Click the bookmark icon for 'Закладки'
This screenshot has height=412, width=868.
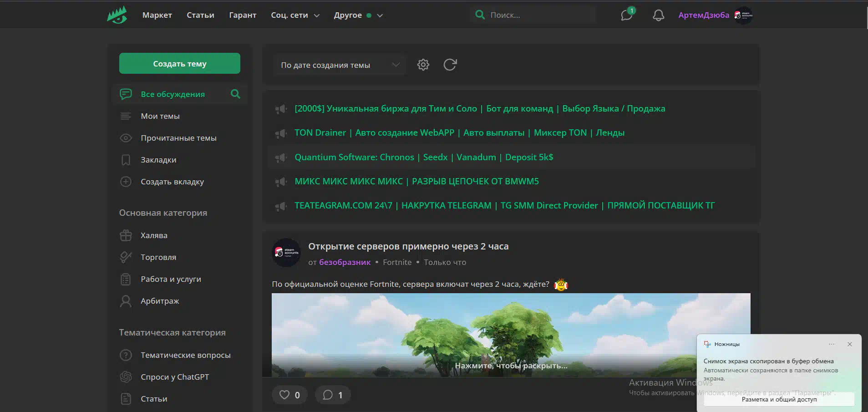(126, 160)
